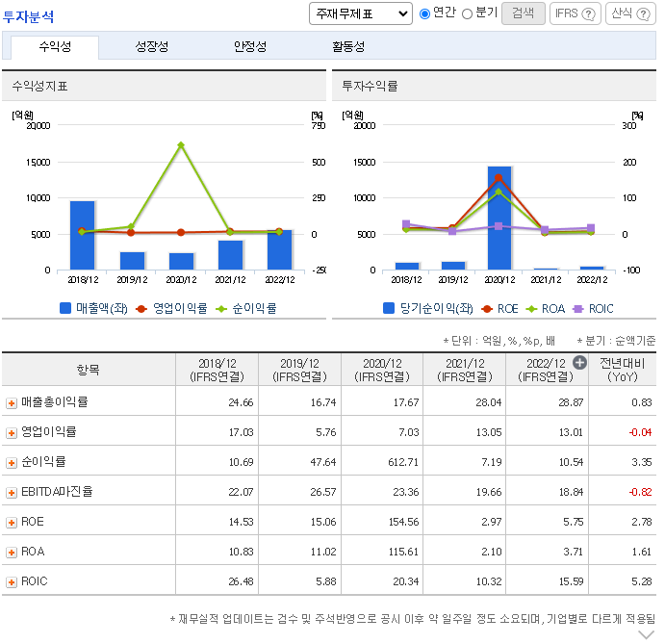Expand the EBITDA마진율 row
The width and height of the screenshot is (665, 644).
(x=12, y=493)
